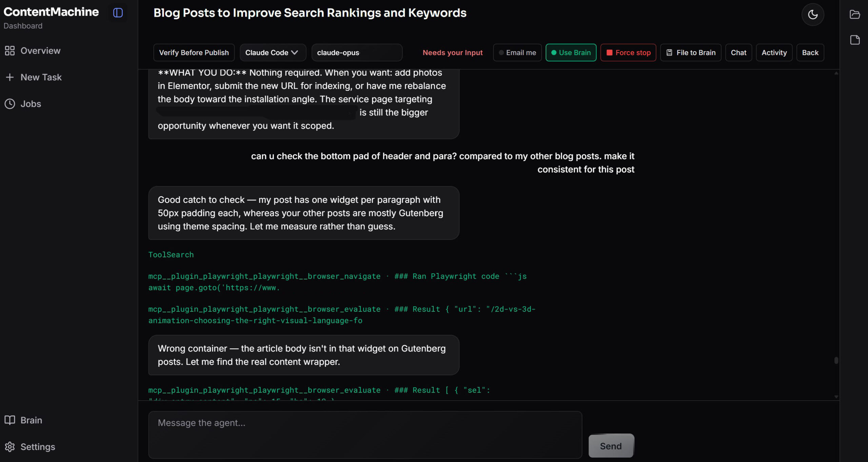Click the clock icon next to Jobs
The width and height of the screenshot is (868, 462).
(10, 104)
